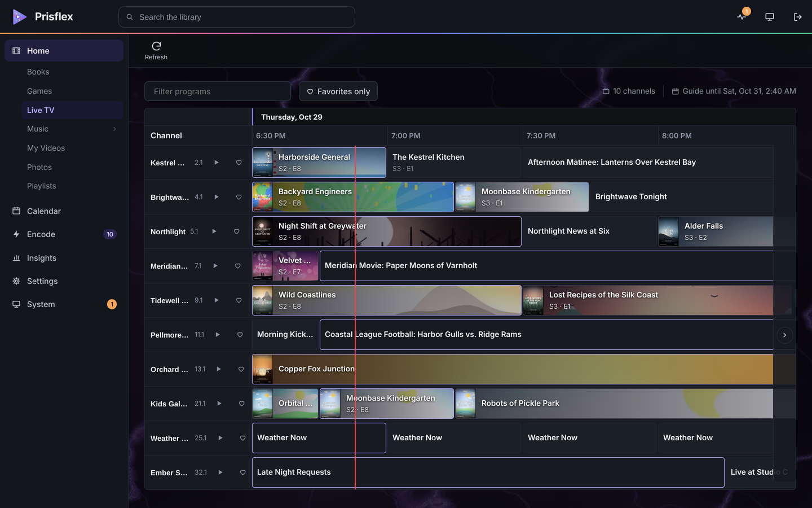Toggle the Favorites only filter

(x=338, y=91)
